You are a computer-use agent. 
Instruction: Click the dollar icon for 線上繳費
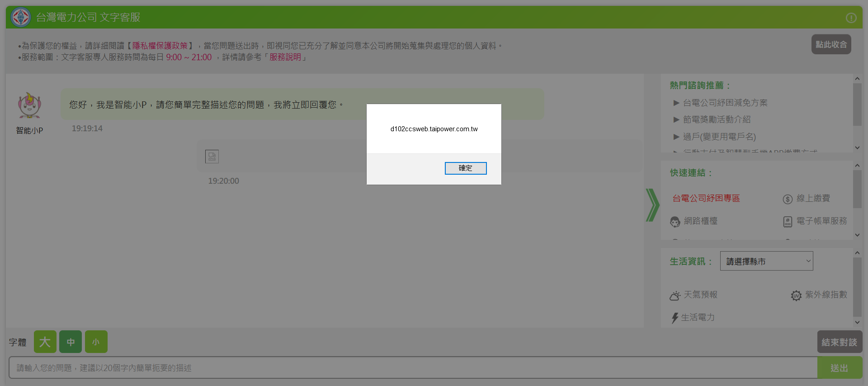tap(788, 199)
